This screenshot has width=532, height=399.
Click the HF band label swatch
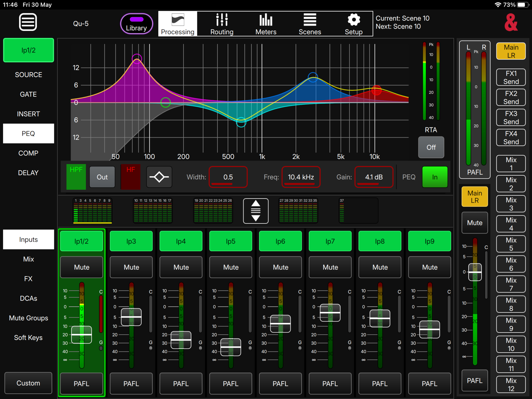[131, 177]
